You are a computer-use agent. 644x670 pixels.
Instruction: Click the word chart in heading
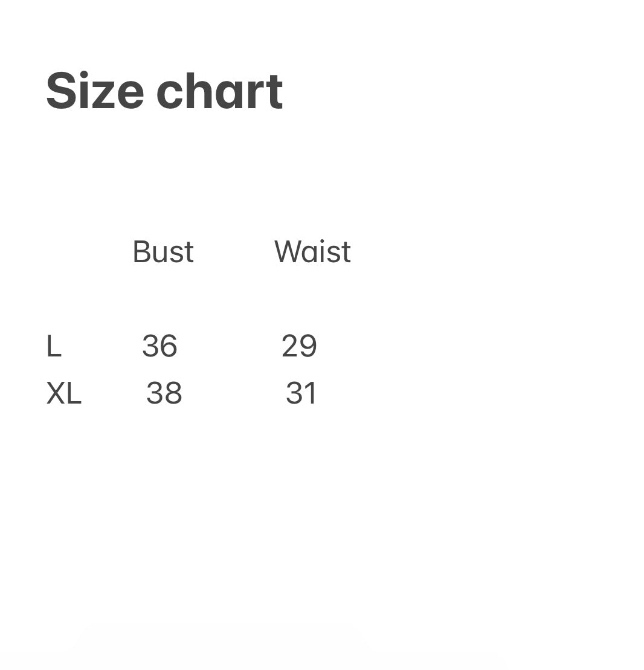219,91
